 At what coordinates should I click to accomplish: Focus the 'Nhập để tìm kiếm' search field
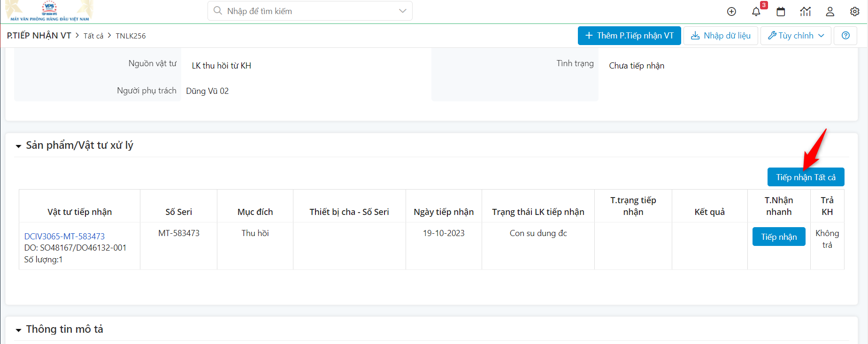pos(310,11)
